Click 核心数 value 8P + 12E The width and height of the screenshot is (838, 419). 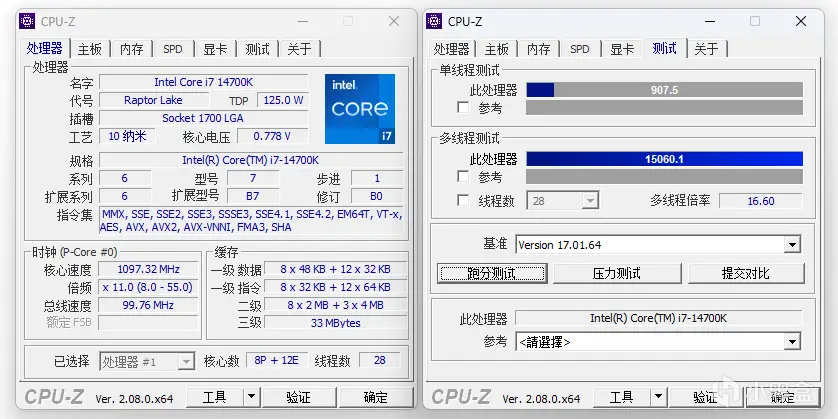click(x=276, y=360)
